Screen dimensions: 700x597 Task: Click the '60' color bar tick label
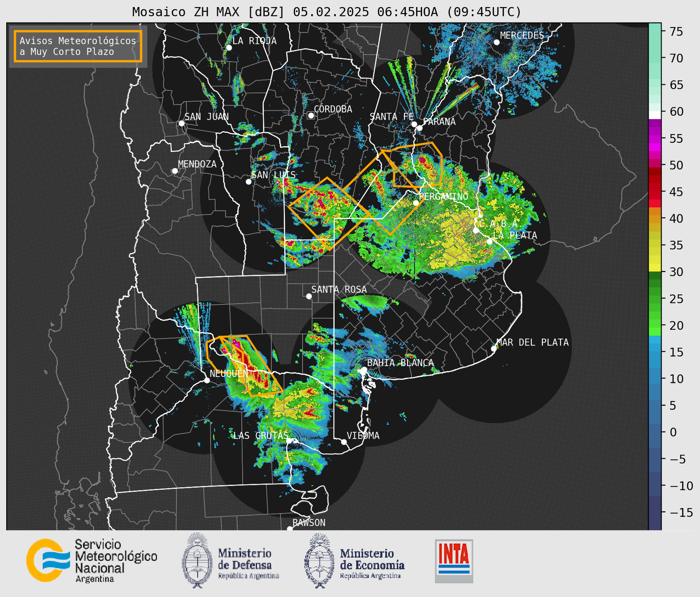coord(676,112)
